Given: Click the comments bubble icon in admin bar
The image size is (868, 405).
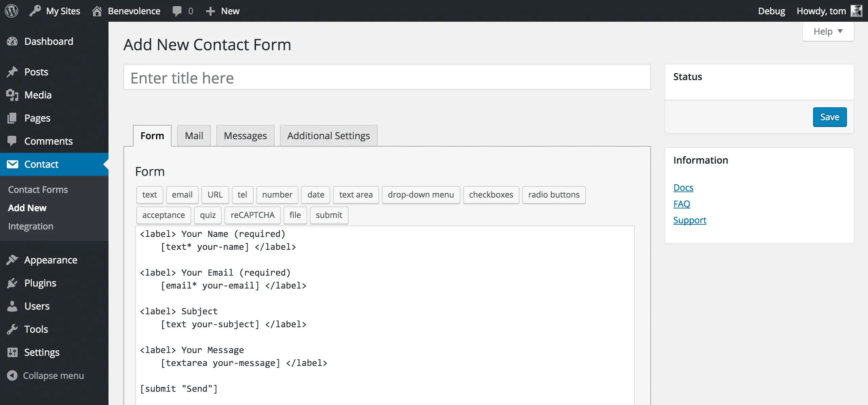Looking at the screenshot, I should [x=177, y=11].
